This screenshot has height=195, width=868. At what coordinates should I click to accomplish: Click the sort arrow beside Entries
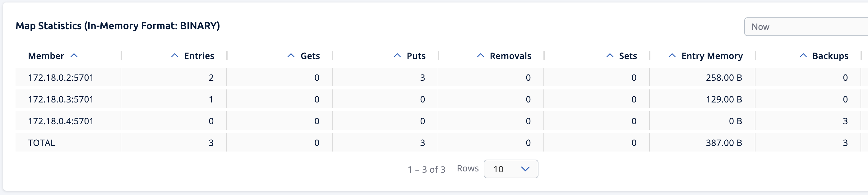[x=174, y=56]
